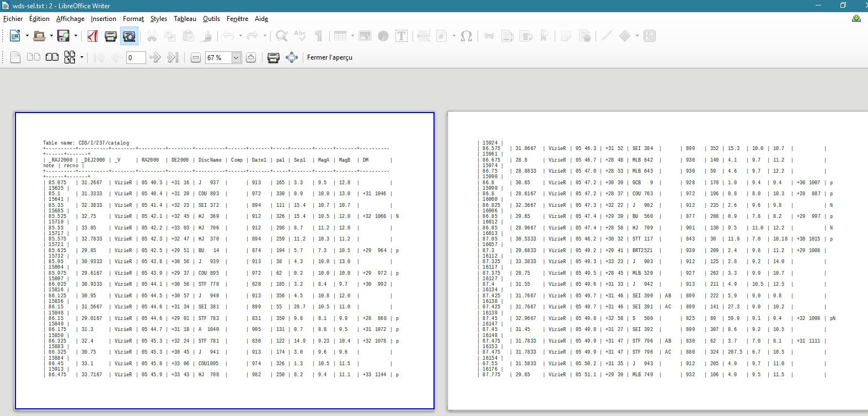This screenshot has width=868, height=416.
Task: Click the Insert Text Box icon
Action: click(401, 36)
